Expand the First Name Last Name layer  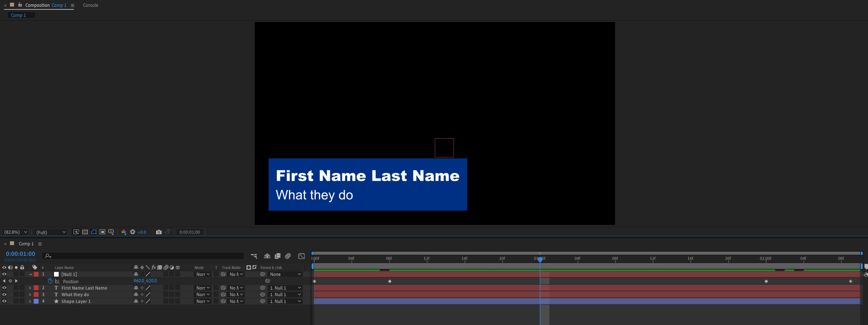pyautogui.click(x=30, y=288)
